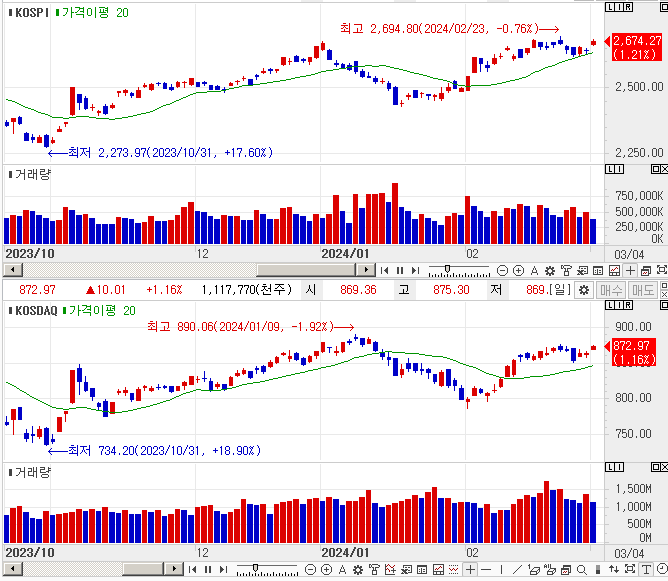
Task: Pause playback on KOSPI chart
Action: click(x=400, y=270)
